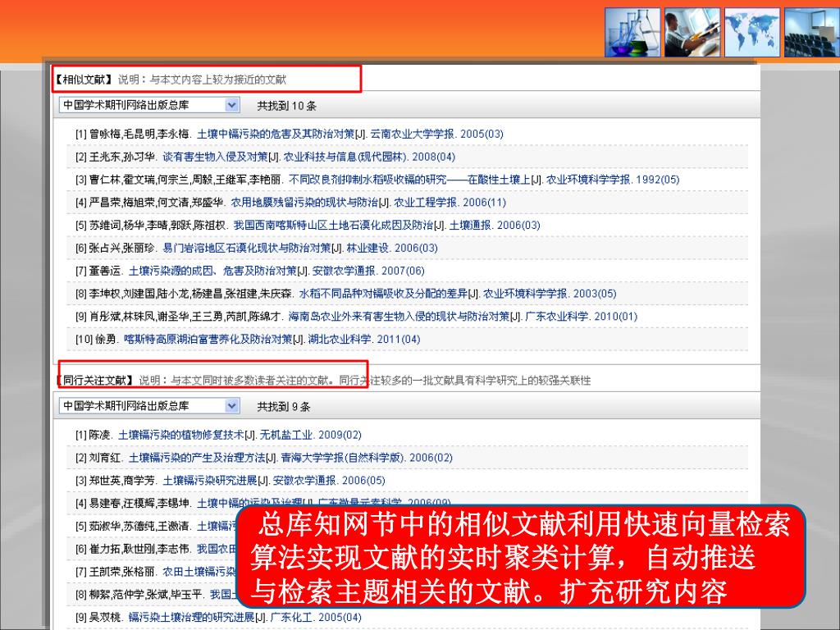Open article 镉污染土壤治理的研究进展

tap(191, 618)
